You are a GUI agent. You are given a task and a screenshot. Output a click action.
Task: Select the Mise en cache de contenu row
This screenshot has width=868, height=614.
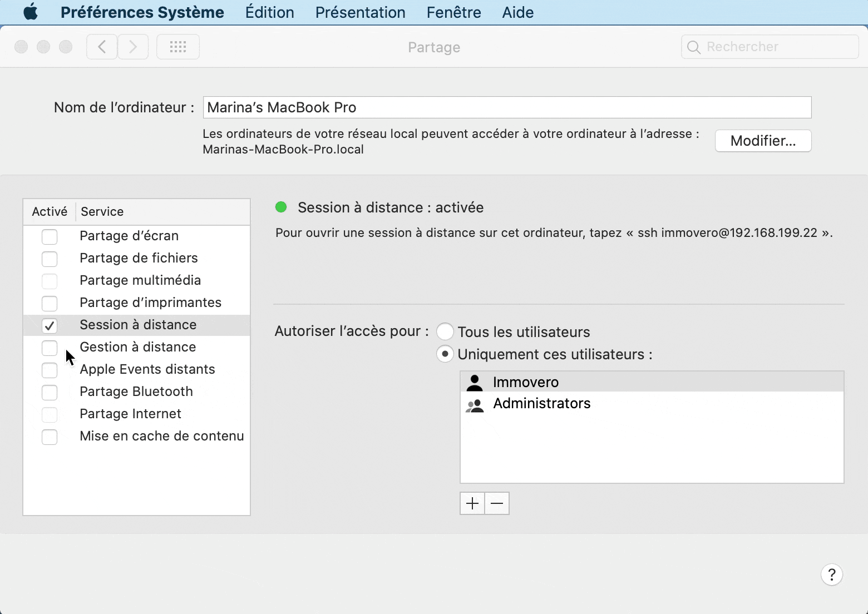tap(137, 436)
